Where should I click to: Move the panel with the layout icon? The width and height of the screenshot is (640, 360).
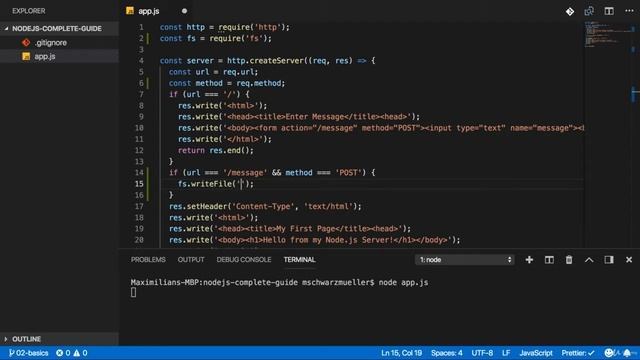609,260
